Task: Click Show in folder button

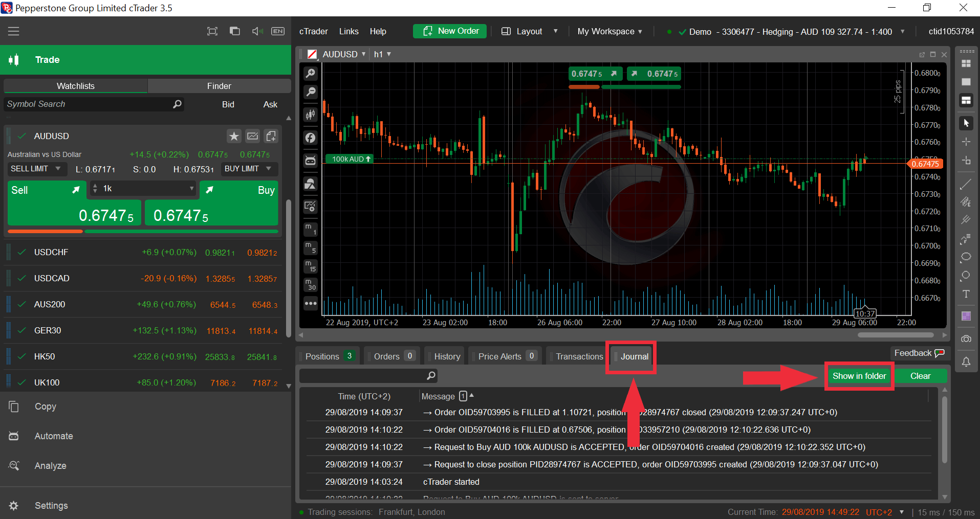Action: click(x=859, y=376)
